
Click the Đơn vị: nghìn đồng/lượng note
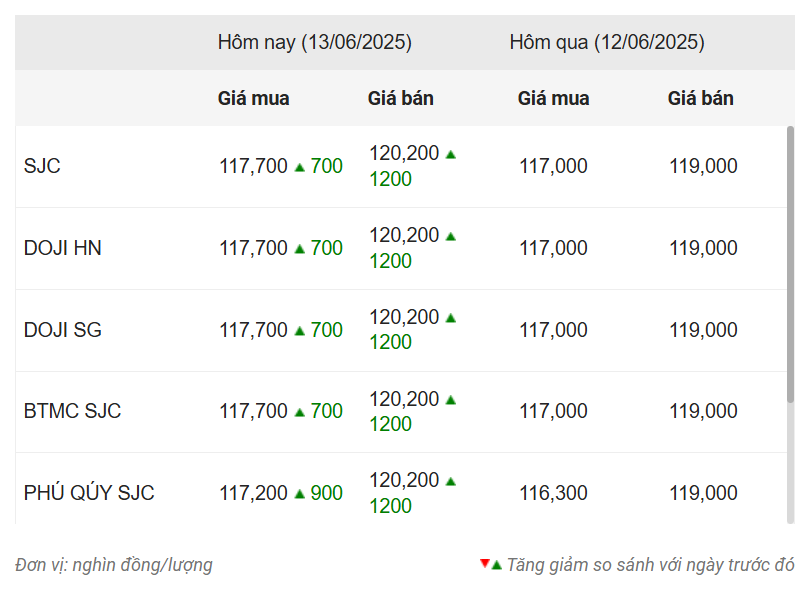[114, 565]
